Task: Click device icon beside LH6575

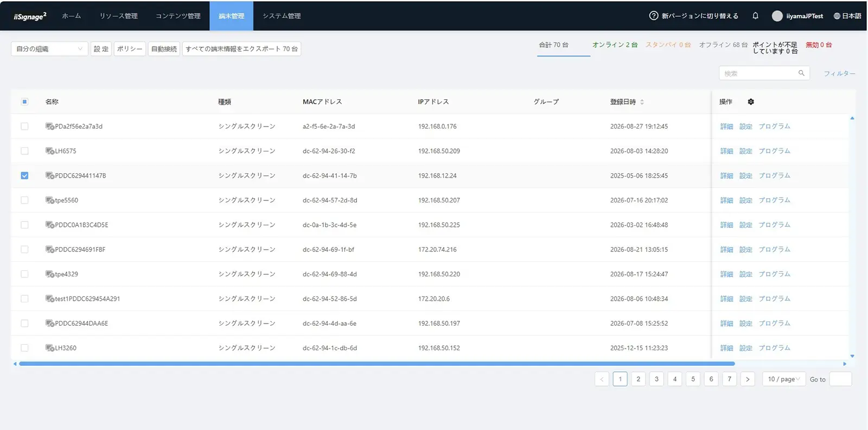Action: pyautogui.click(x=50, y=151)
